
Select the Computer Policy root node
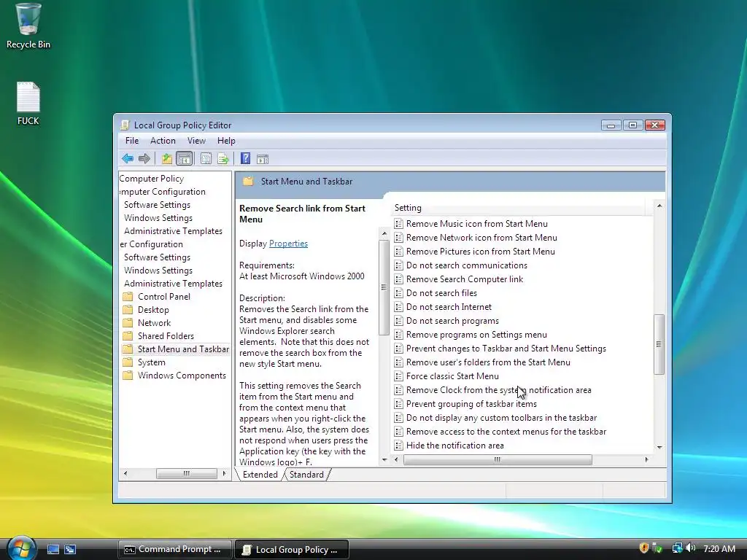tap(152, 179)
